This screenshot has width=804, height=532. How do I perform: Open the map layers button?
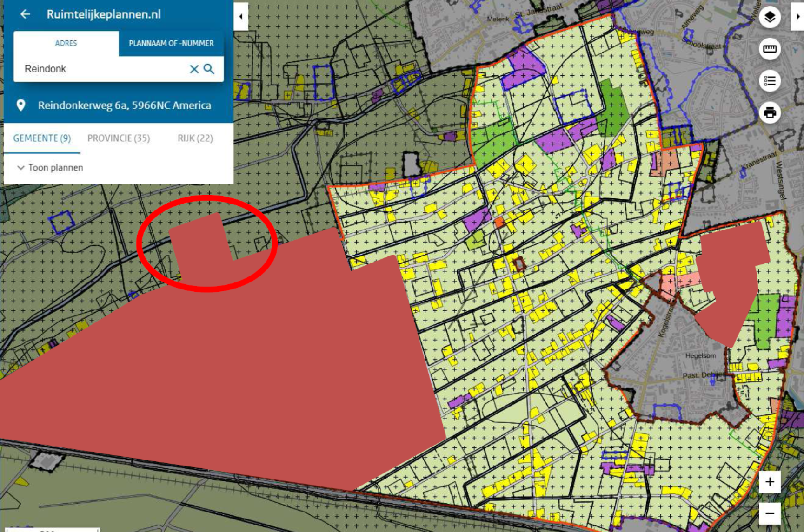click(x=770, y=17)
